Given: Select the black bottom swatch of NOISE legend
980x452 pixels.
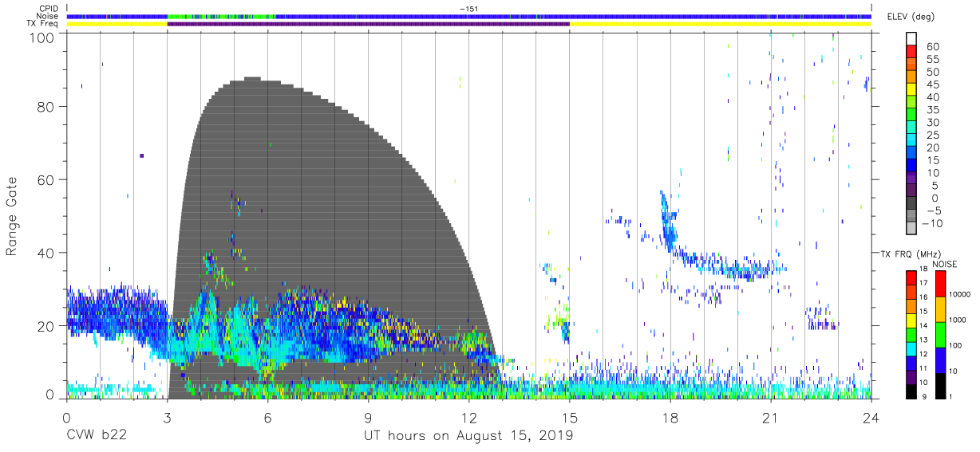Looking at the screenshot, I should pyautogui.click(x=942, y=385).
